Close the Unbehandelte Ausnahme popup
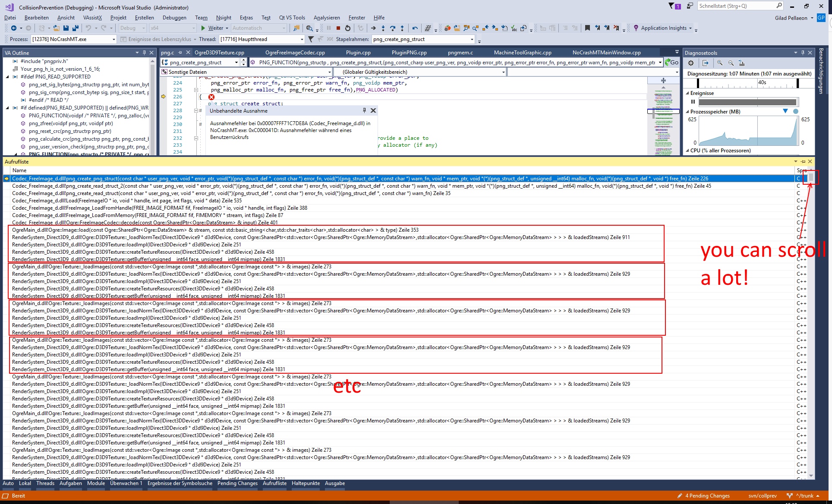 tap(373, 110)
